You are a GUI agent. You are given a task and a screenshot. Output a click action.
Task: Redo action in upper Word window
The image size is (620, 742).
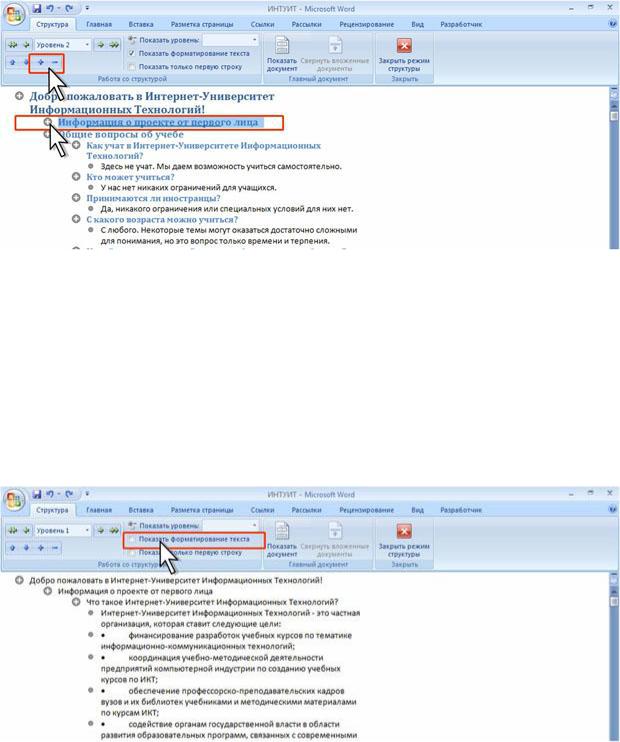70,9
